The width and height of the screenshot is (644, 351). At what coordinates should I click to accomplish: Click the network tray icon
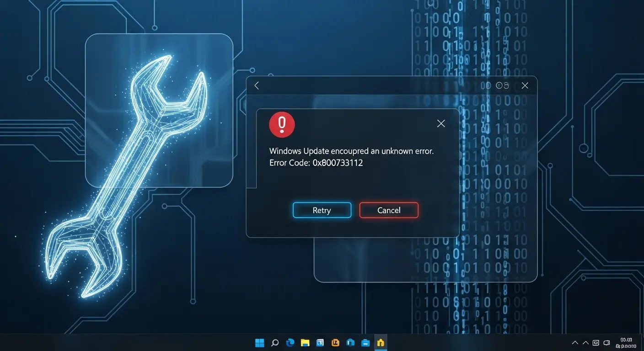(596, 342)
